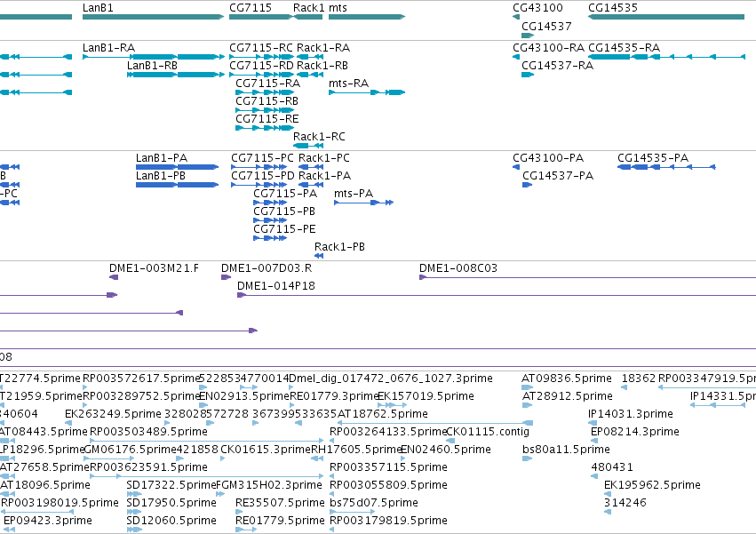Select transcript LanB1-RA
The image size is (756, 534).
[154, 57]
